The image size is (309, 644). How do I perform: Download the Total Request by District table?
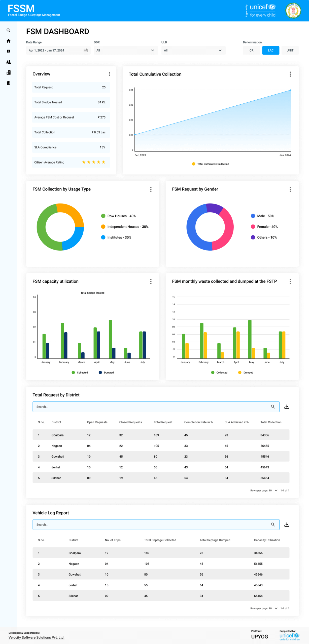[x=287, y=407]
